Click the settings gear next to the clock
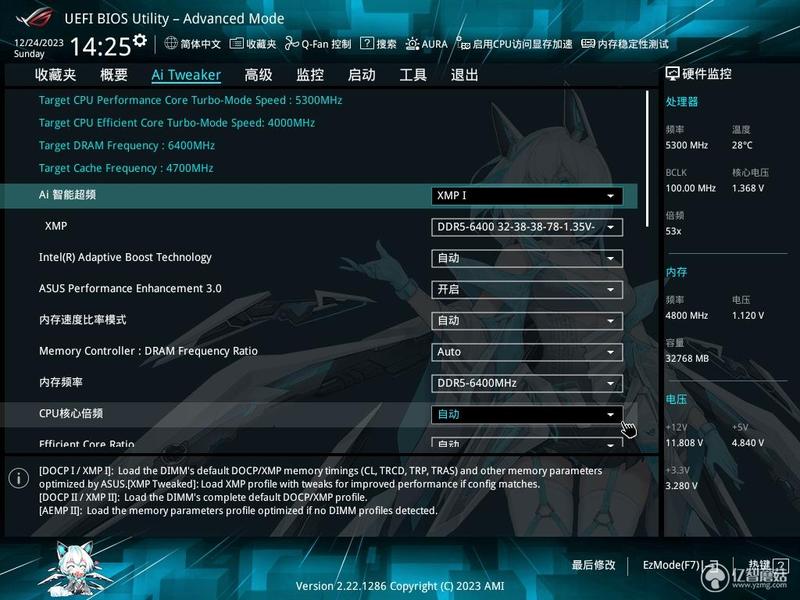 140,41
